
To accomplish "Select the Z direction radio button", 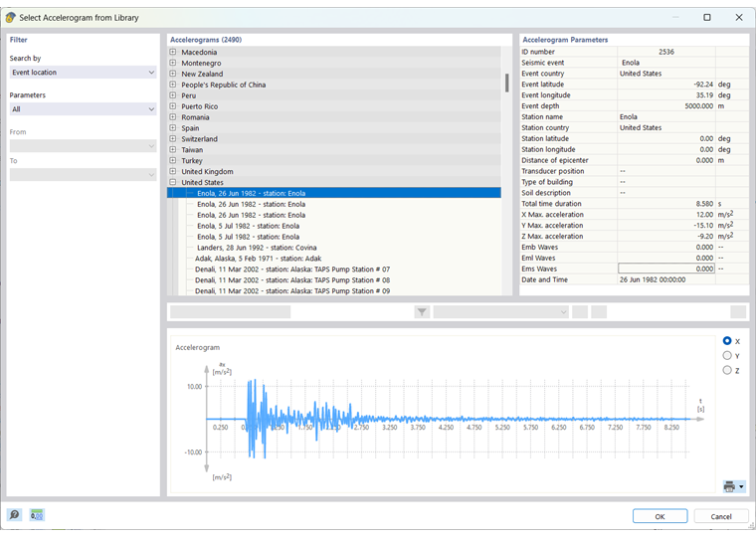I will [x=727, y=371].
